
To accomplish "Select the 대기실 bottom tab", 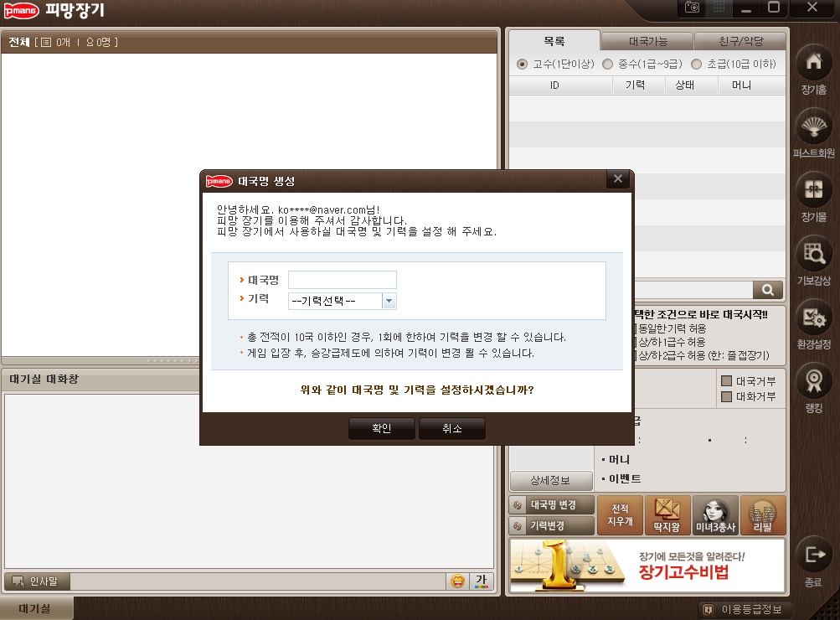I will pos(35,608).
